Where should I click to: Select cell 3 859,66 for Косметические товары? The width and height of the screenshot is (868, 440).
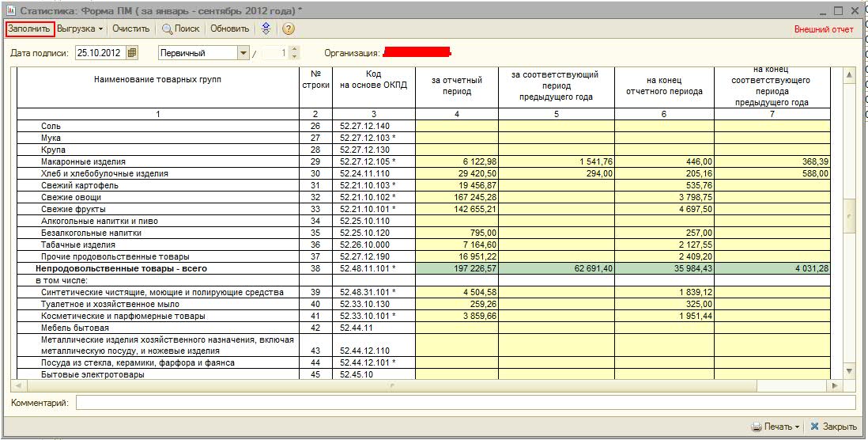point(457,316)
